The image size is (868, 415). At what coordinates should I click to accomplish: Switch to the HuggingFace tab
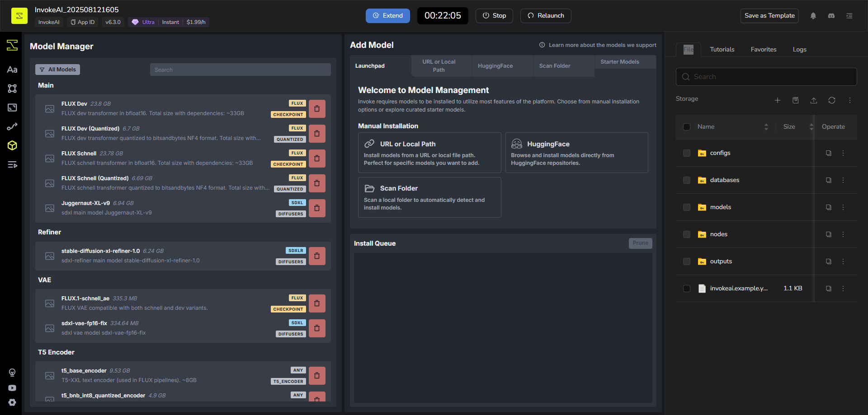[503, 66]
